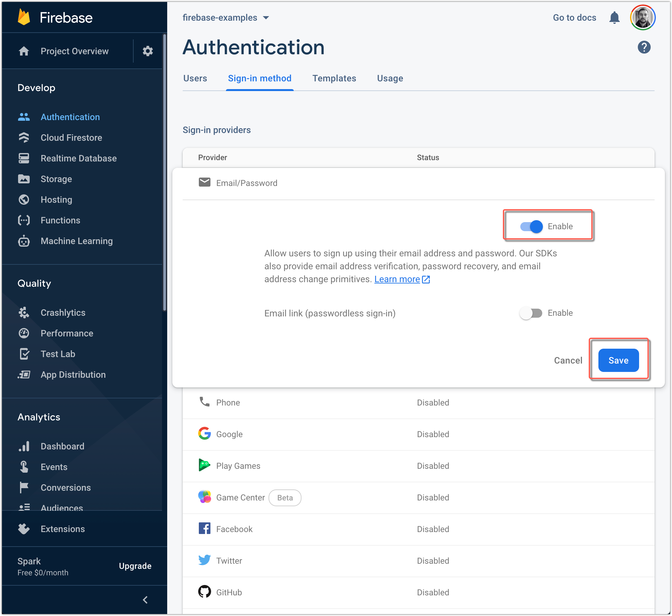Open Realtime Database in sidebar menu
Image resolution: width=672 pixels, height=616 pixels.
coord(79,158)
